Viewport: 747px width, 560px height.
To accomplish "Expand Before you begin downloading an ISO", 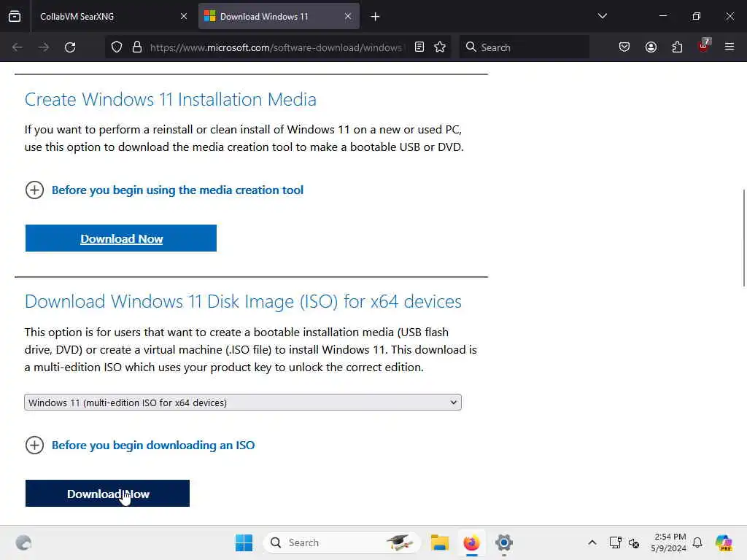I will (140, 446).
